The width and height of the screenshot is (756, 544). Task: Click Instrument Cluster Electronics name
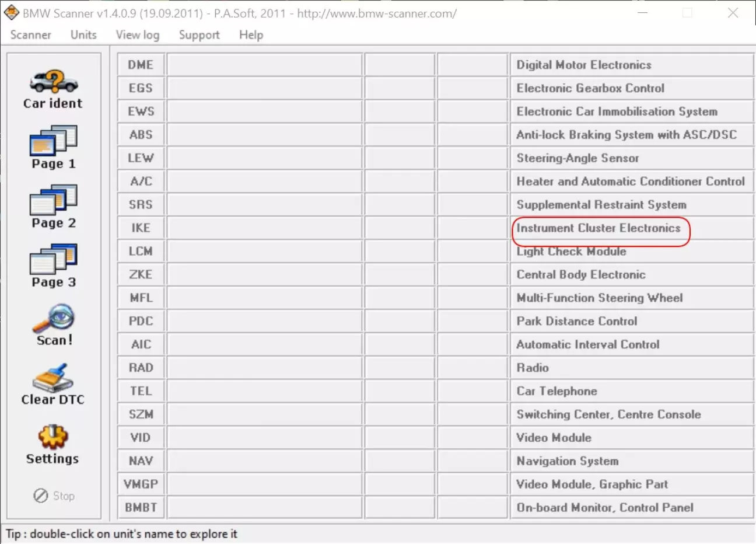point(598,228)
